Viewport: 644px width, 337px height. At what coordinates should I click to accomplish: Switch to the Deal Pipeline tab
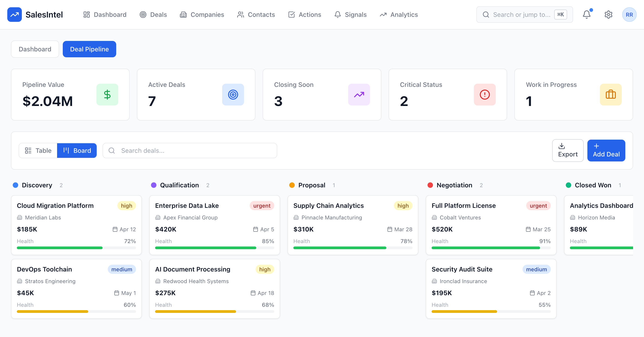click(89, 49)
